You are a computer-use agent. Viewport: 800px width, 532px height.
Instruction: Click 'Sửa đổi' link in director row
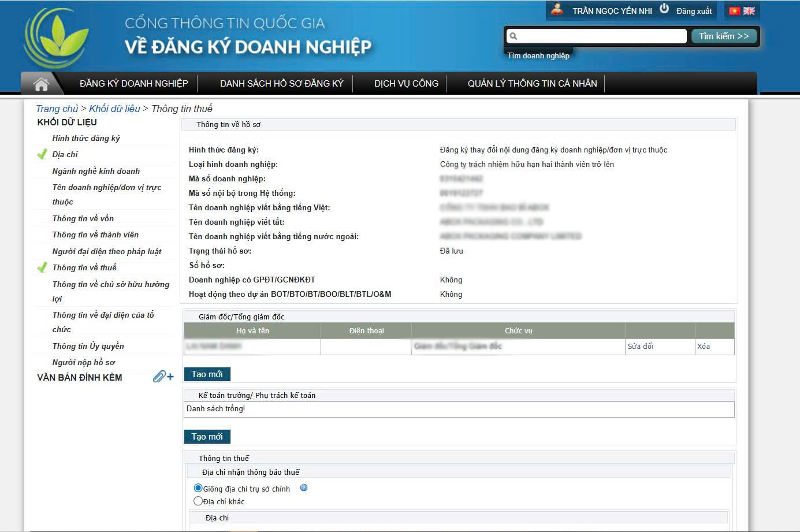point(641,346)
